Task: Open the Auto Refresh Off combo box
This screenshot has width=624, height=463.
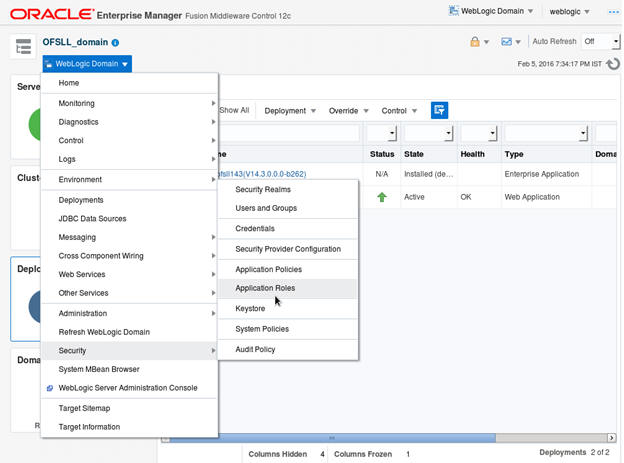Action: point(600,41)
